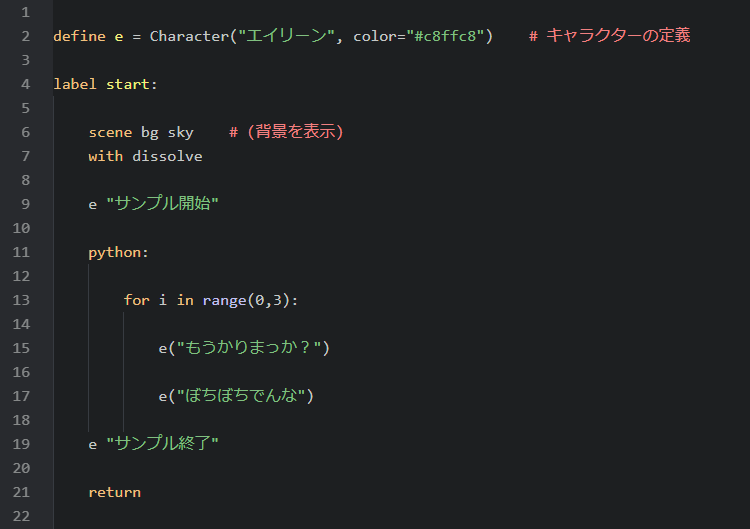
Task: Click line number 2 in the gutter
Action: [x=25, y=36]
